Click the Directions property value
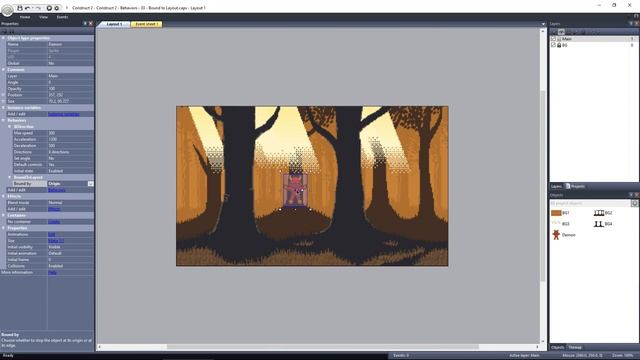Viewport: 640px width, 360px height. (x=70, y=152)
